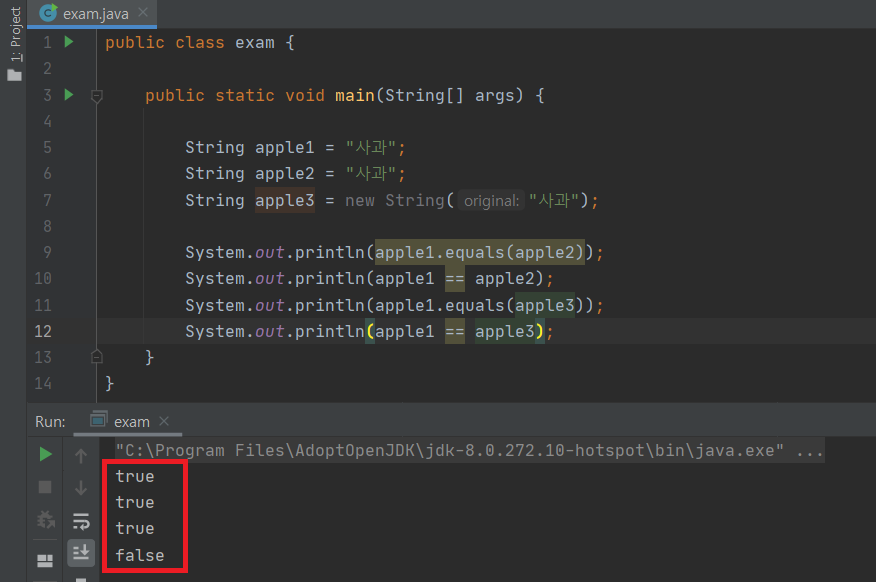Click class name 'exam' on line 1

(x=255, y=42)
